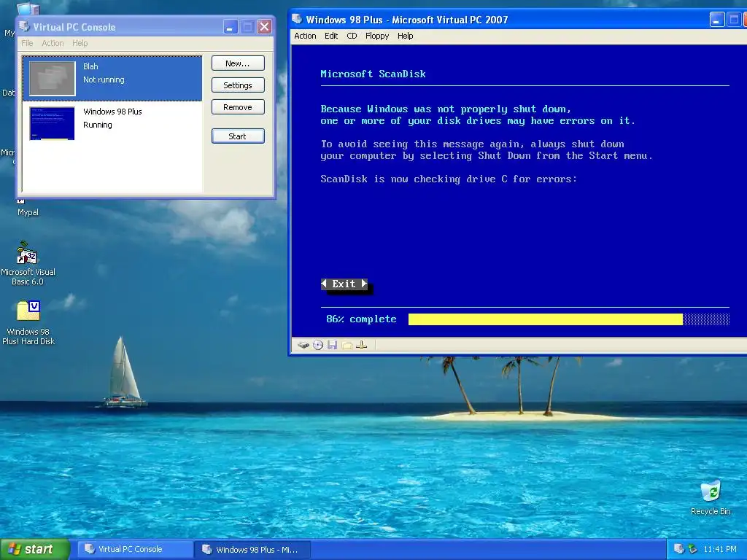The height and width of the screenshot is (560, 747).
Task: Minimize the Virtual PC Console window
Action: 231,27
